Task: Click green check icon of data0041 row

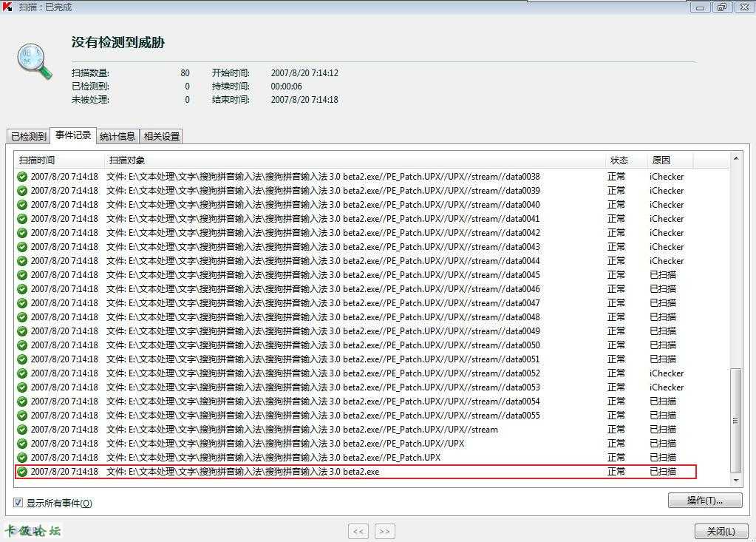Action: pos(22,219)
